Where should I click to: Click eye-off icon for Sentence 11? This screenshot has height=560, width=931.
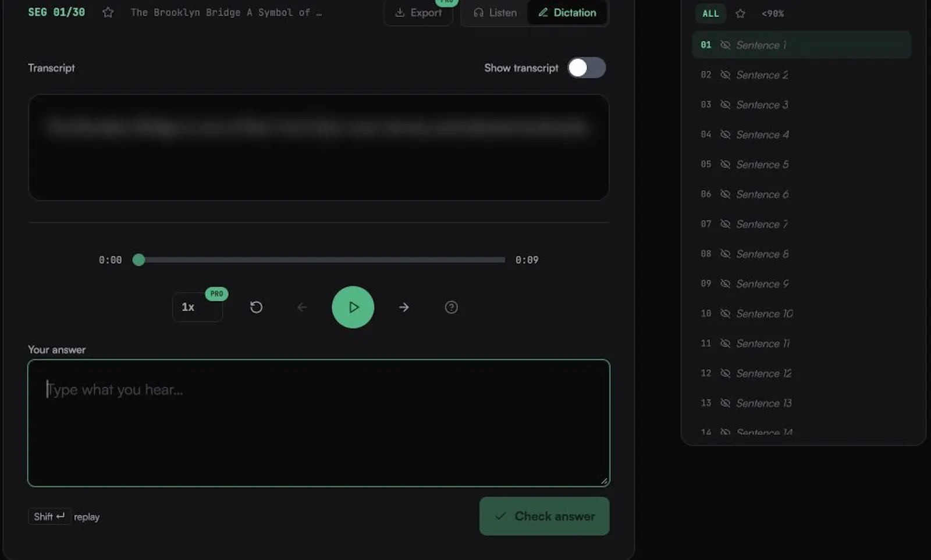tap(725, 343)
